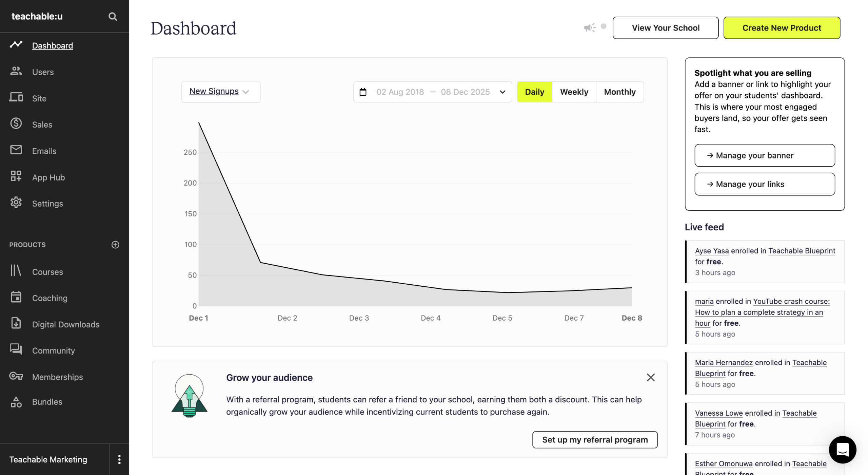The width and height of the screenshot is (868, 475).
Task: Open the Ayse Yasa link in live feed
Action: (711, 251)
